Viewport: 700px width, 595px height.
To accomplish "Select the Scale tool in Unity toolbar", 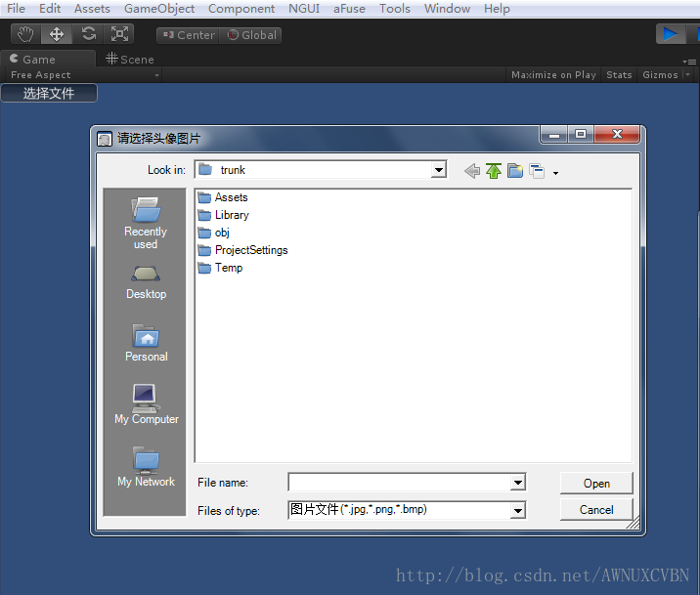I will (119, 34).
